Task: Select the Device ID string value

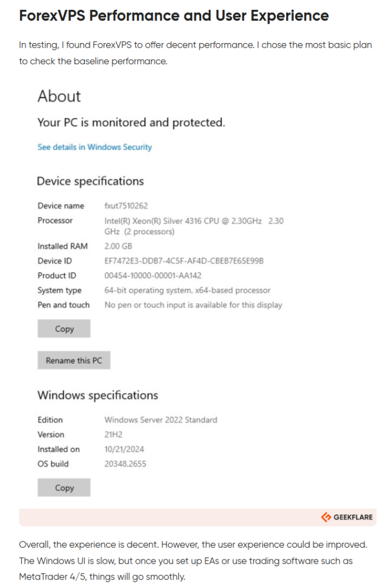Action: [x=184, y=261]
